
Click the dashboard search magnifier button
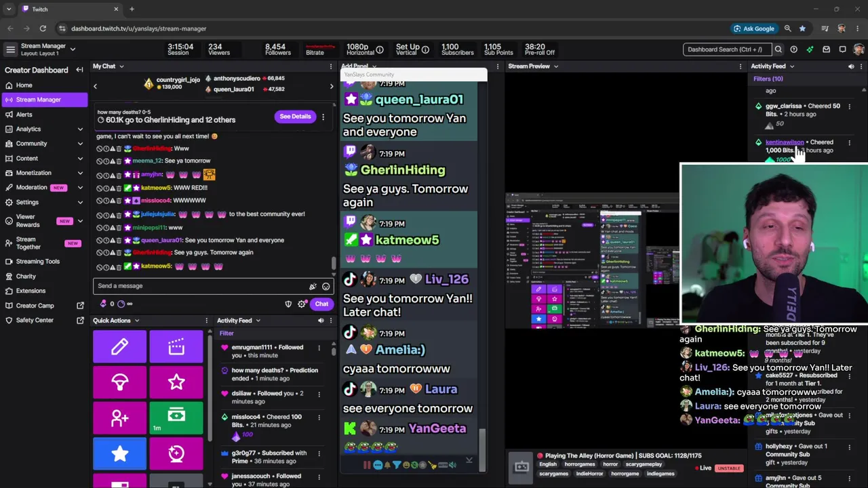tap(778, 49)
